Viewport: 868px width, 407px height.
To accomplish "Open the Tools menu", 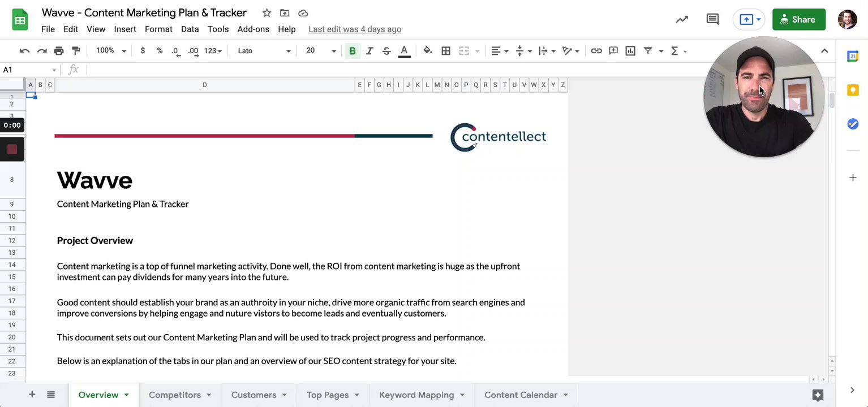I will click(x=218, y=29).
